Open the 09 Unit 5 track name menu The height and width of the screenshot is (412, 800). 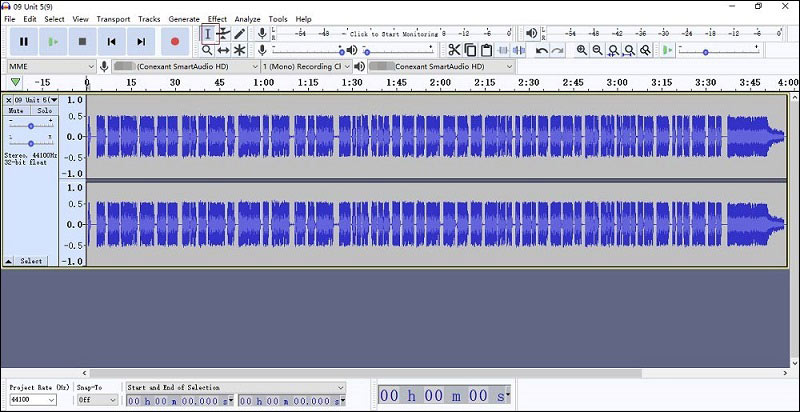coord(36,100)
